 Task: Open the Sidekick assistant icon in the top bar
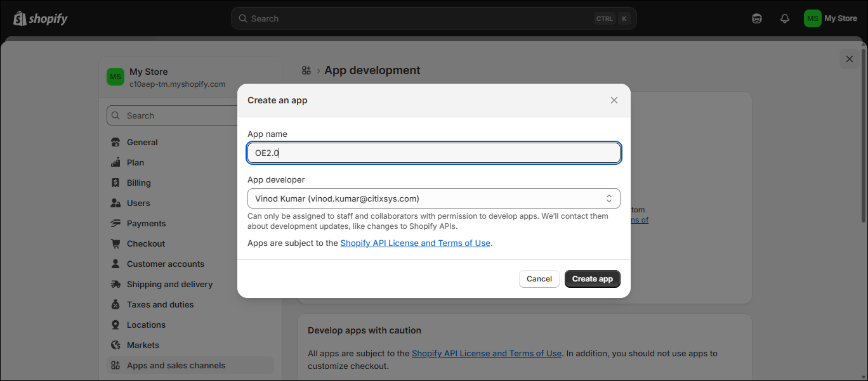[757, 18]
